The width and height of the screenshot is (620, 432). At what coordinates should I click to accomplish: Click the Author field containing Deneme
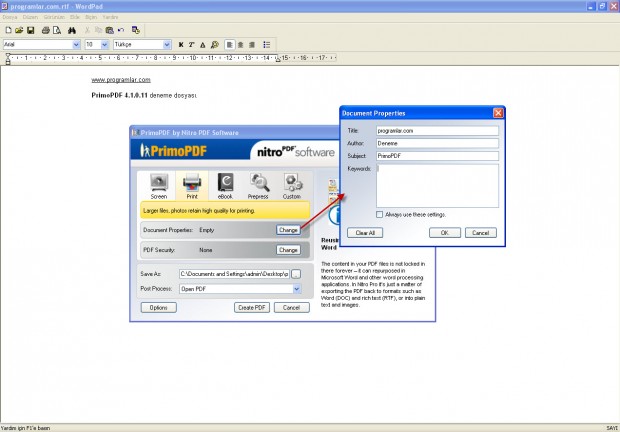437,143
